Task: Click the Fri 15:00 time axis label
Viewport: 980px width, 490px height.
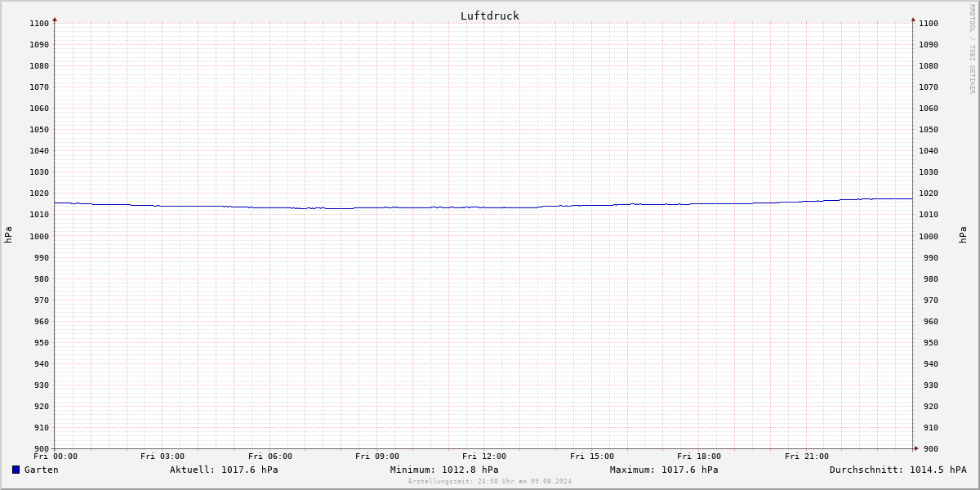Action: [592, 457]
